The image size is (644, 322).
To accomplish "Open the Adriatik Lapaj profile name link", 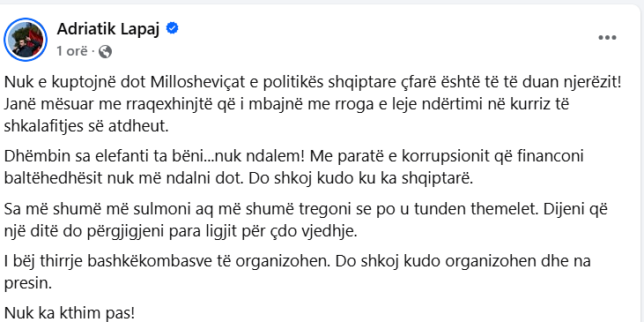I will [x=108, y=29].
